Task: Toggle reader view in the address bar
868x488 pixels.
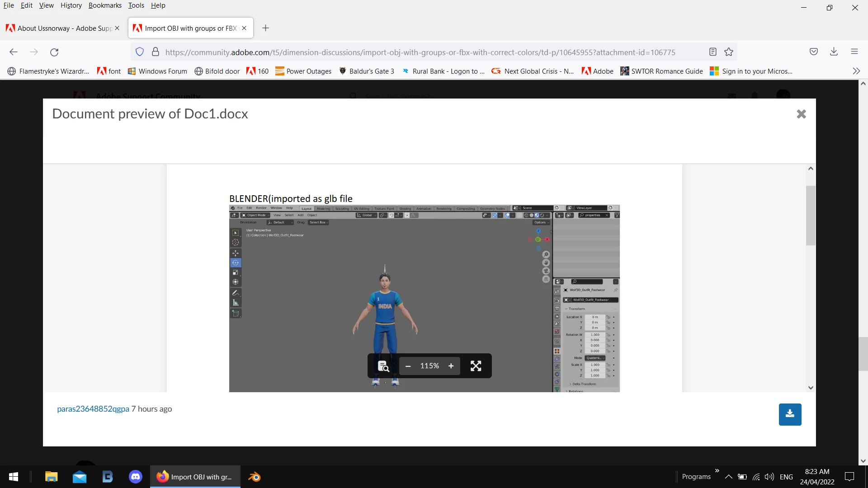Action: (713, 52)
